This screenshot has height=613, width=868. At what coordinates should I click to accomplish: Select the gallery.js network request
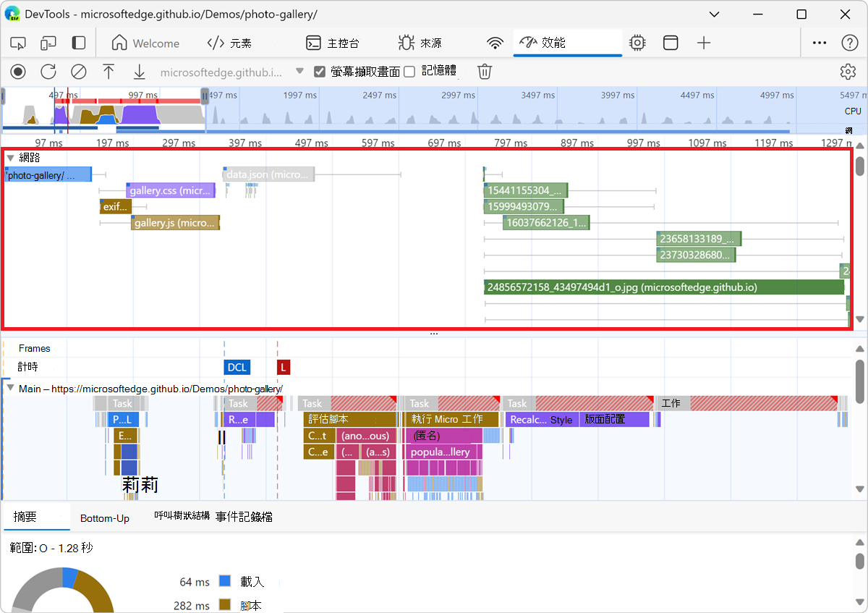[x=175, y=222]
